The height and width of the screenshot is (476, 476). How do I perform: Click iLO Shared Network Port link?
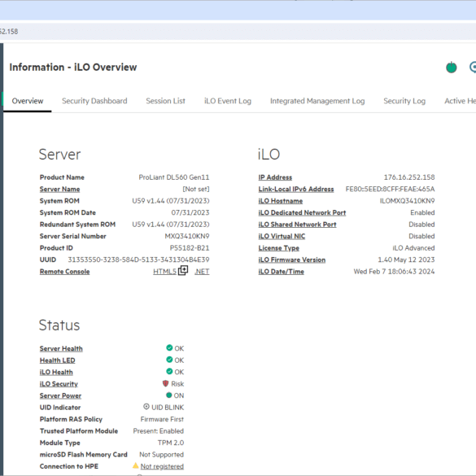pyautogui.click(x=297, y=225)
